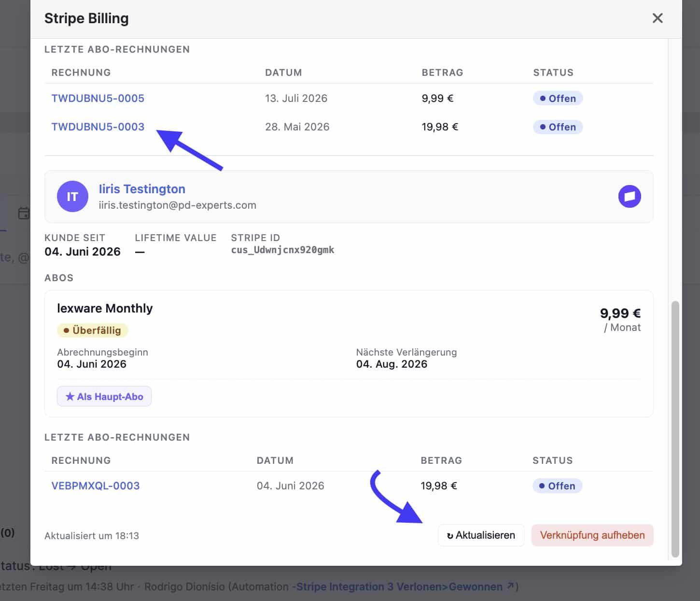Viewport: 700px width, 601px height.
Task: Close the Stripe Billing dialog
Action: click(657, 18)
